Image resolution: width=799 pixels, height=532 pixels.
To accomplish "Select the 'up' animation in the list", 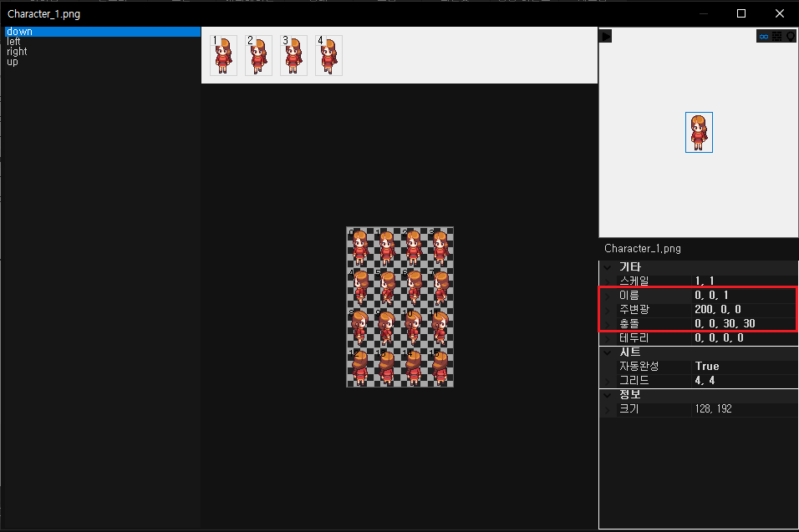I will pyautogui.click(x=13, y=62).
